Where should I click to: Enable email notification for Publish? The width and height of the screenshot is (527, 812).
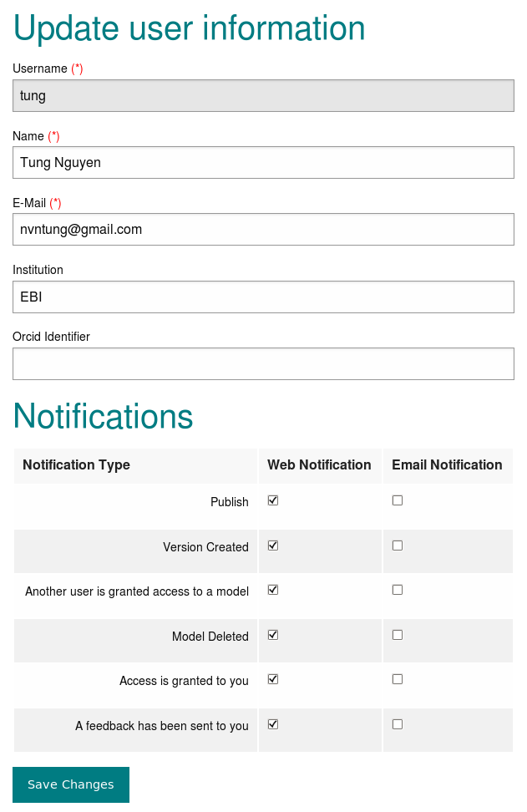pyautogui.click(x=397, y=500)
